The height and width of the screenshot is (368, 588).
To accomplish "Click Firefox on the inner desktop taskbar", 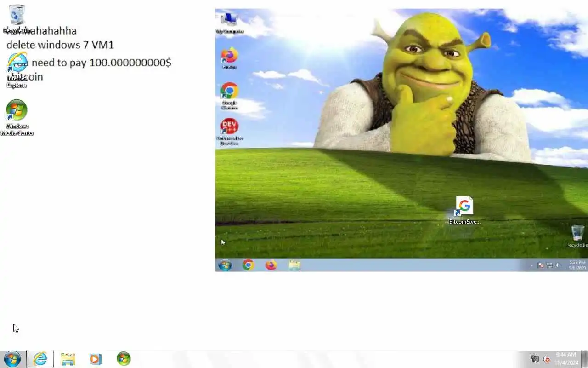I will point(271,265).
